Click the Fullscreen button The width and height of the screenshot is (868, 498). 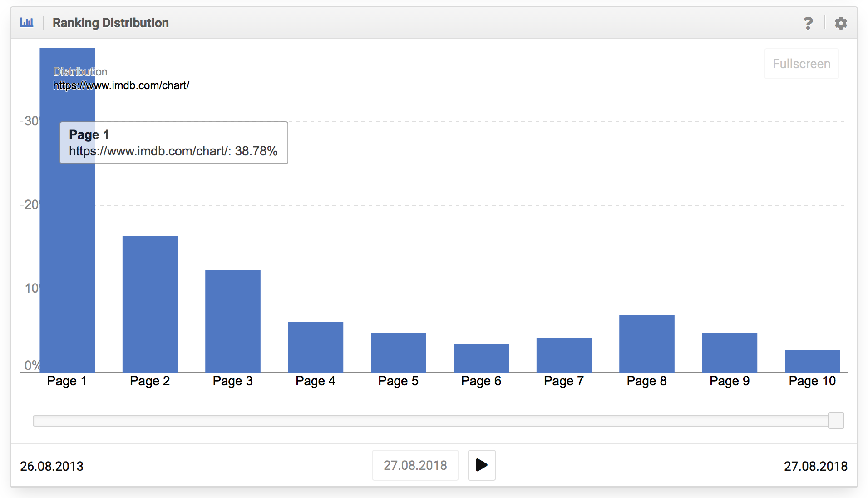pos(801,64)
